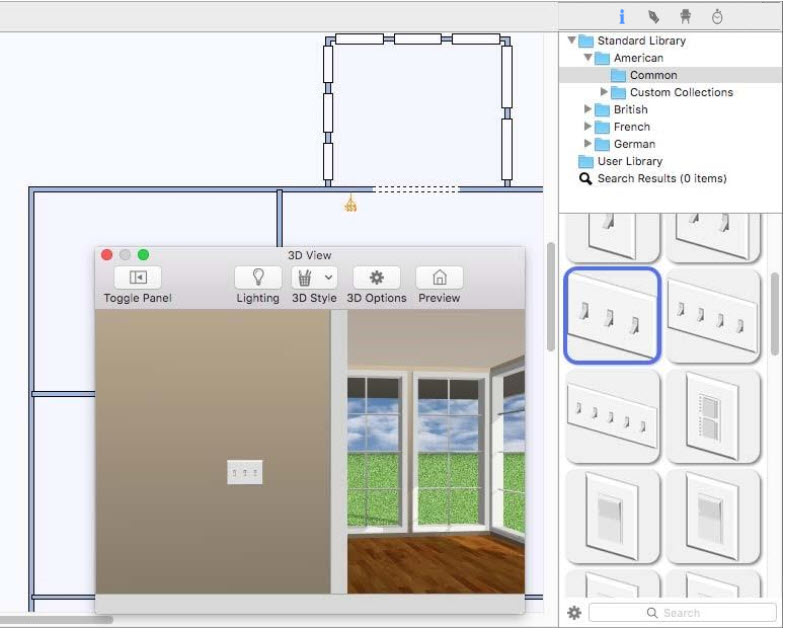
Task: Collapse the Standard Library folder
Action: (572, 40)
